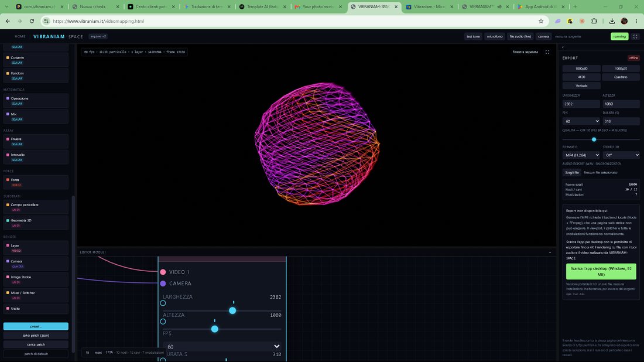Apply the 1080p60 export preset
The image size is (644, 362).
click(x=581, y=69)
